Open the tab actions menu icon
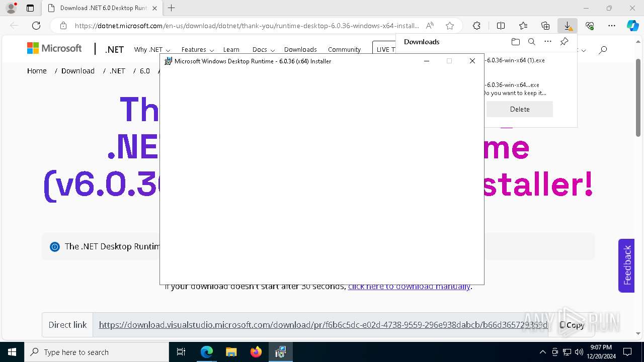 coord(30,8)
